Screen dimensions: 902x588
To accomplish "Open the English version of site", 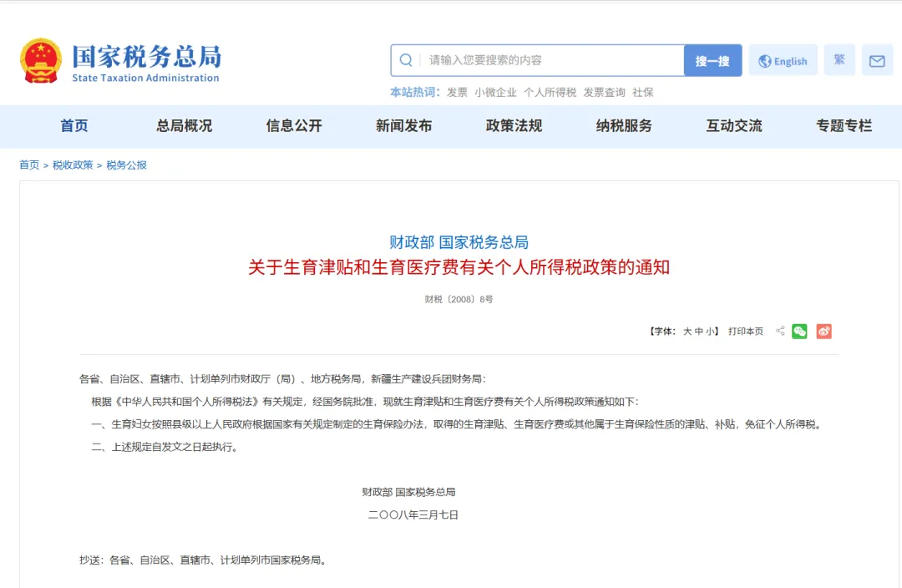I will [783, 60].
